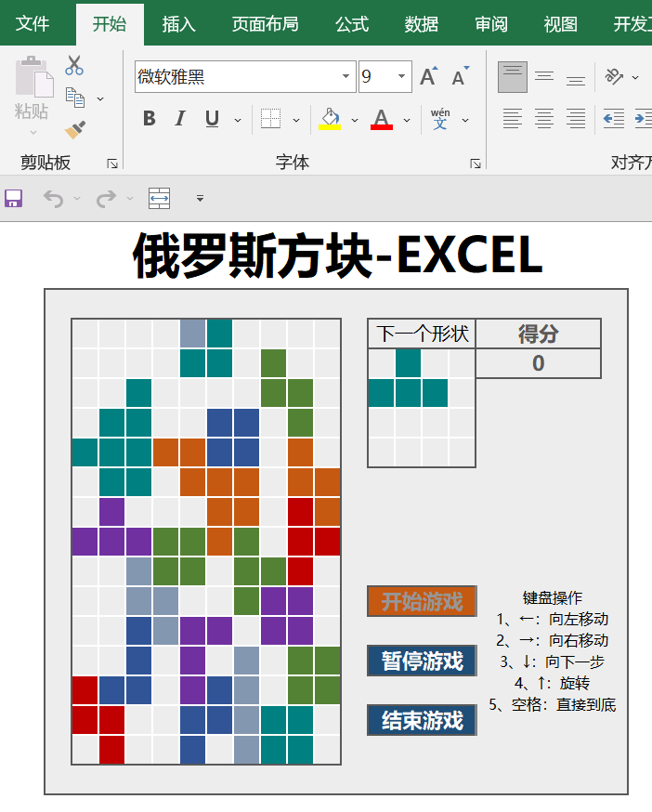Toggle align text right

tap(575, 119)
